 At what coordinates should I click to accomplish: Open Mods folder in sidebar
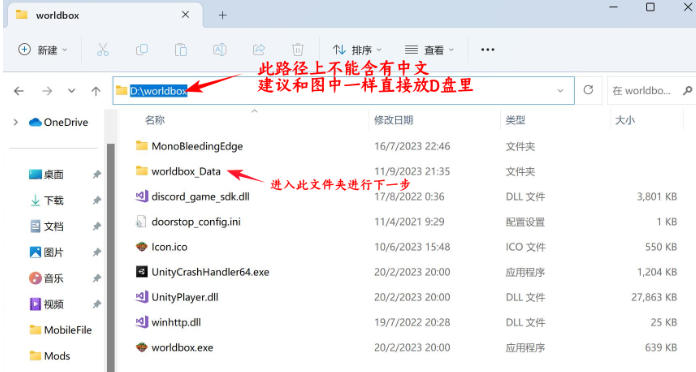(50, 356)
